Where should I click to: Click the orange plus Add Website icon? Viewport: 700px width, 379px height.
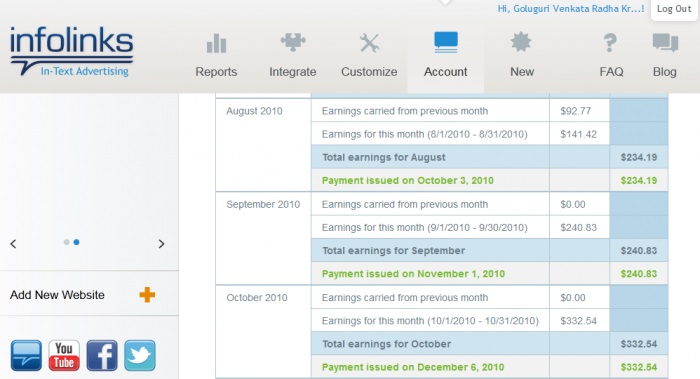[147, 295]
